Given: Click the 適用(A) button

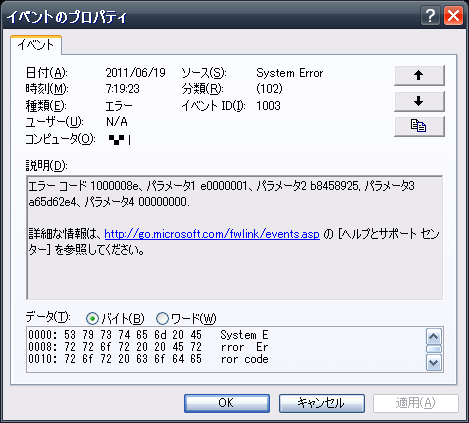Looking at the screenshot, I should tap(416, 403).
